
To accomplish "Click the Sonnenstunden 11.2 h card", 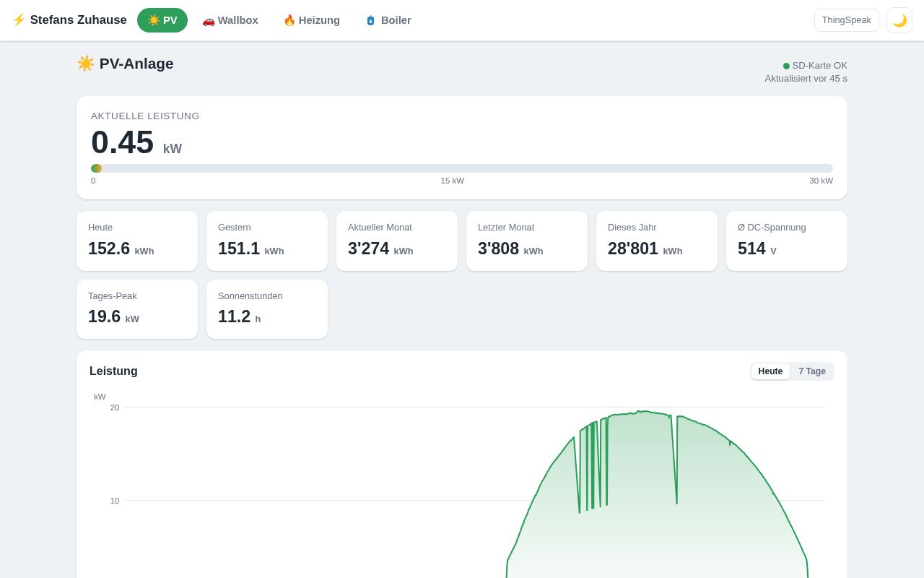I will 267,309.
